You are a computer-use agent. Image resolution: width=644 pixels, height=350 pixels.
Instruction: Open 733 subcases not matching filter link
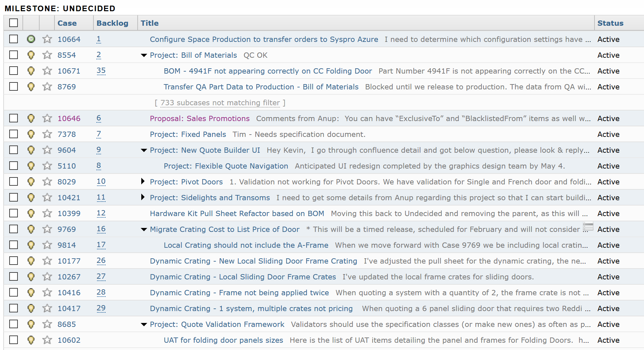point(220,103)
